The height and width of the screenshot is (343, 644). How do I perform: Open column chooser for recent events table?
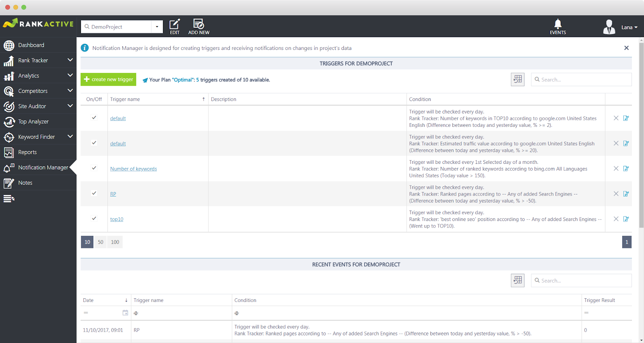coord(518,280)
